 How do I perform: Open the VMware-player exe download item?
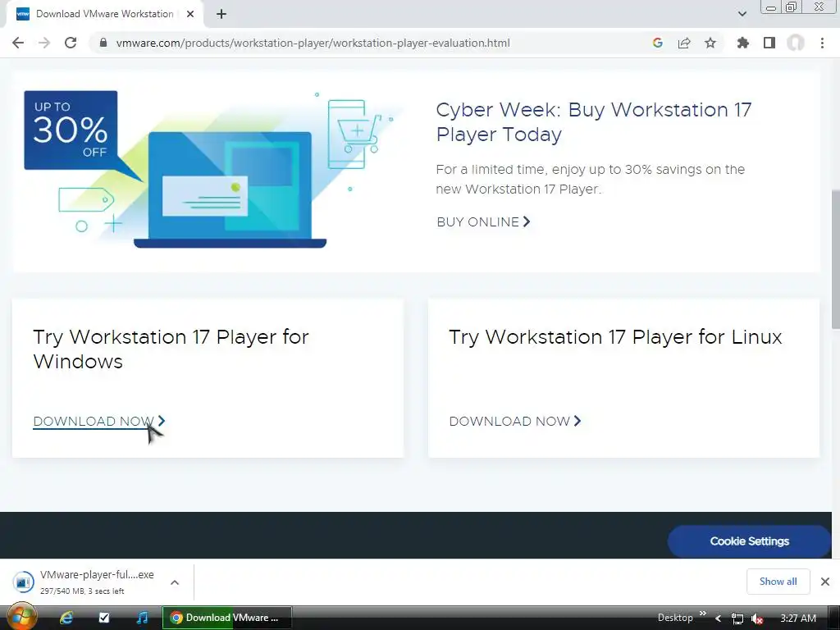click(97, 582)
